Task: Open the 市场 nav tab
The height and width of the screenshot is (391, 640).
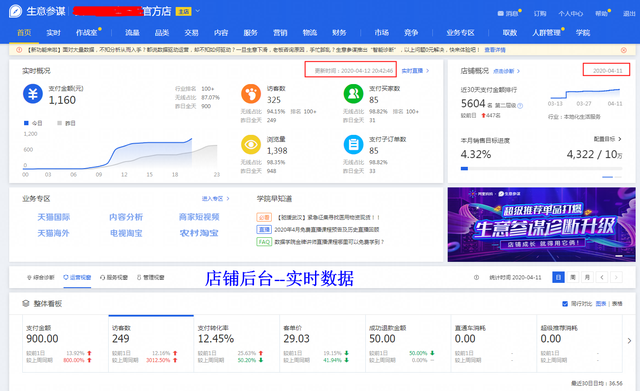Action: [382, 33]
